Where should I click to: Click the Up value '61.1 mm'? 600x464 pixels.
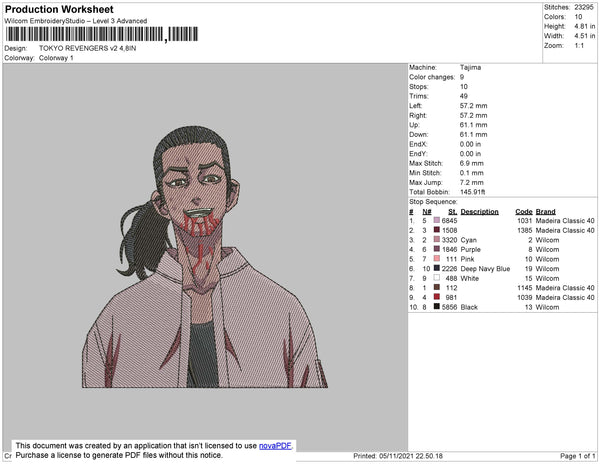(x=473, y=125)
